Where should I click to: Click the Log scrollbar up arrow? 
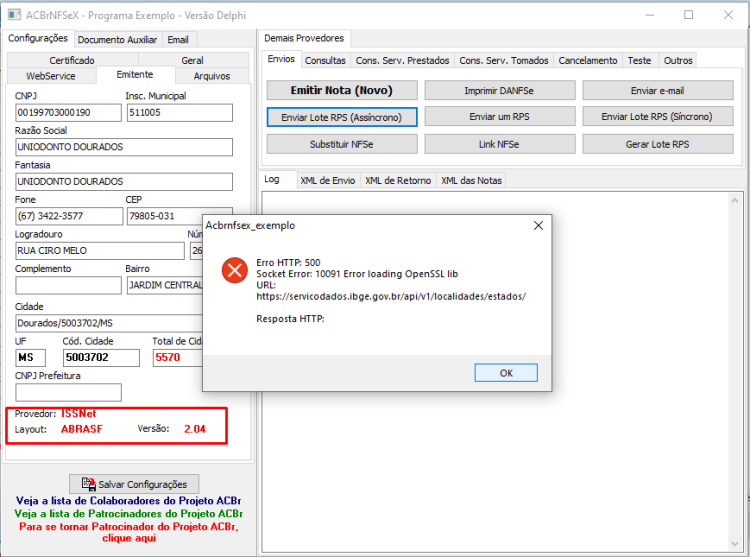coord(735,201)
